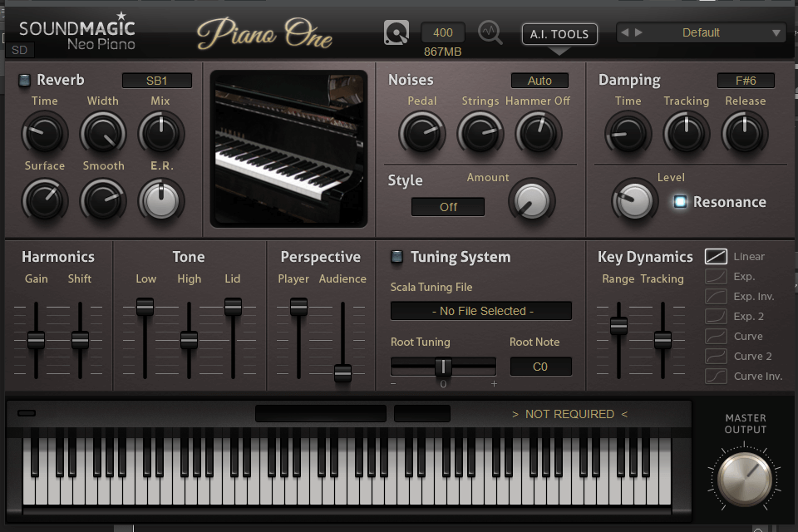Click the small indicator above keyboard left

27,413
